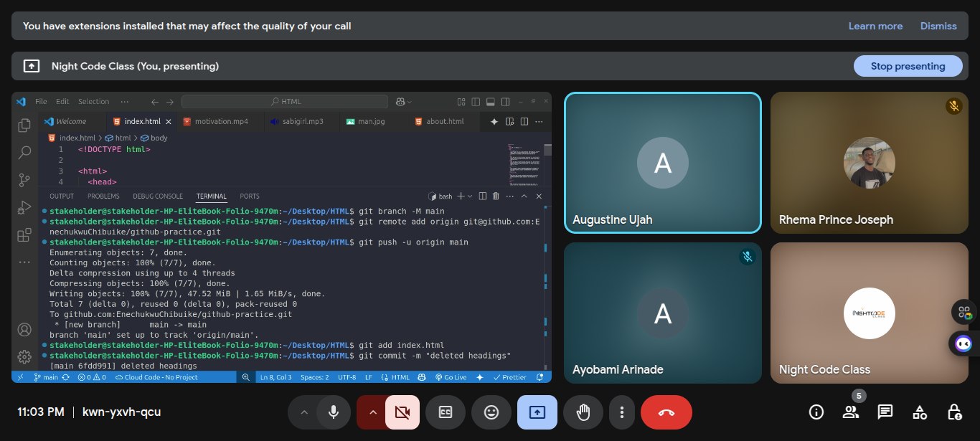Toggle primary sidebar layout in VS Code
Viewport: 980px width, 441px height.
tap(476, 102)
